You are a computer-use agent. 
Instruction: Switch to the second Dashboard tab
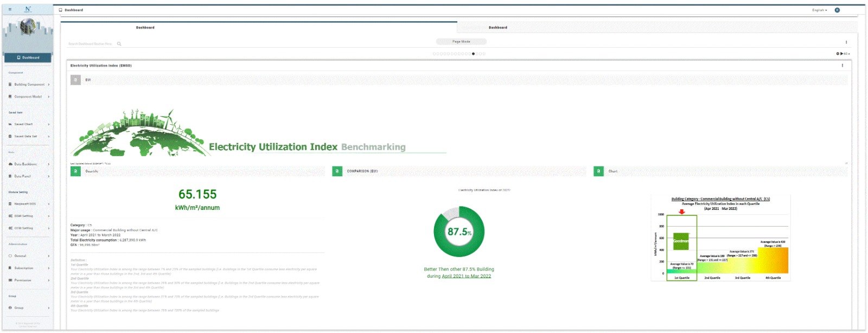coord(497,28)
